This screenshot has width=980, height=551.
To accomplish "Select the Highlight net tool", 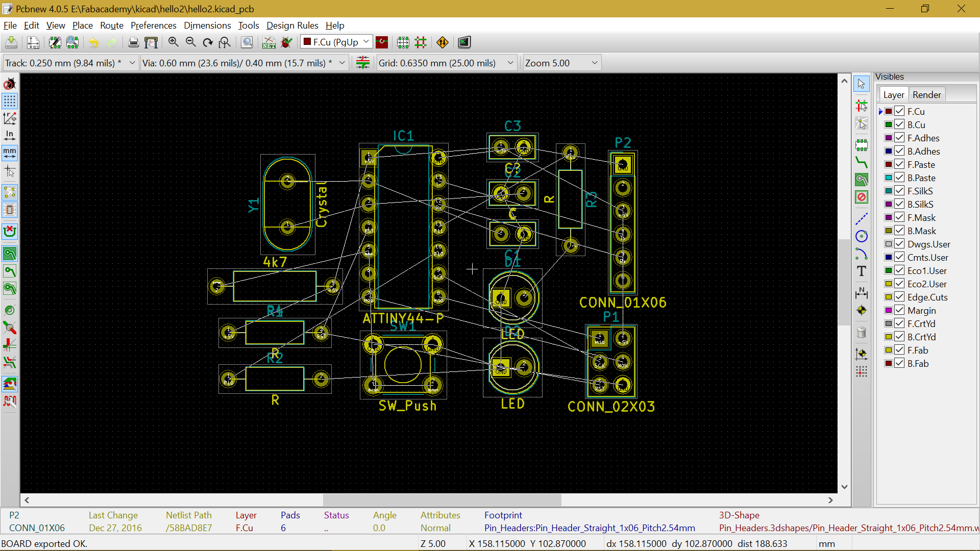I will coord(862,106).
